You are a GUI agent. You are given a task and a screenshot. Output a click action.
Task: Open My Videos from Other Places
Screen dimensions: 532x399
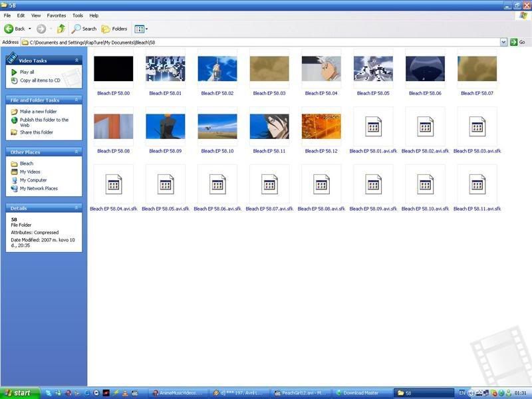26,172
